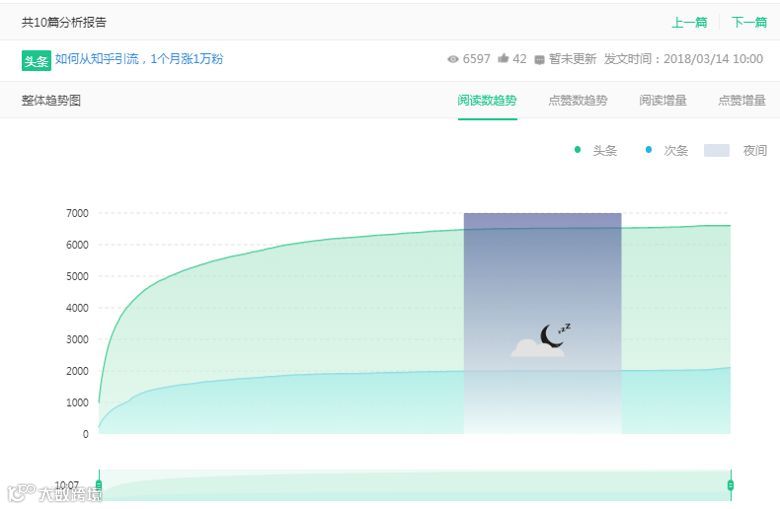This screenshot has height=509, width=780.
Task: Click the moon night icon in chart
Action: click(x=554, y=335)
